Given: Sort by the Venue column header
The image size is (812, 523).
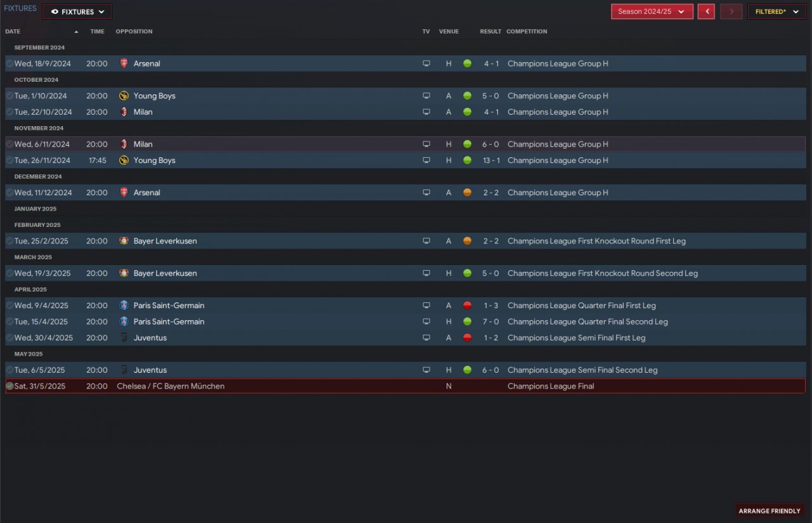Looking at the screenshot, I should [x=449, y=32].
